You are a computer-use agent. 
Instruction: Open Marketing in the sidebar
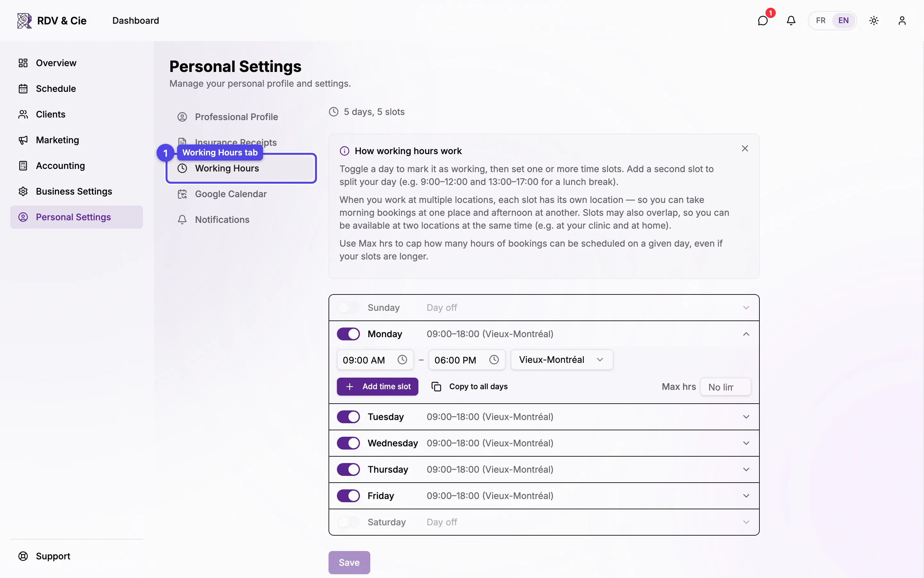(76, 140)
